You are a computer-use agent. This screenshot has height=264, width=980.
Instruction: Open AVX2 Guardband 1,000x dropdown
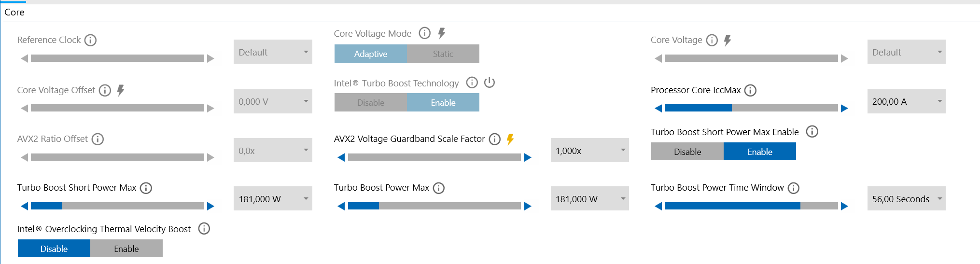click(590, 150)
